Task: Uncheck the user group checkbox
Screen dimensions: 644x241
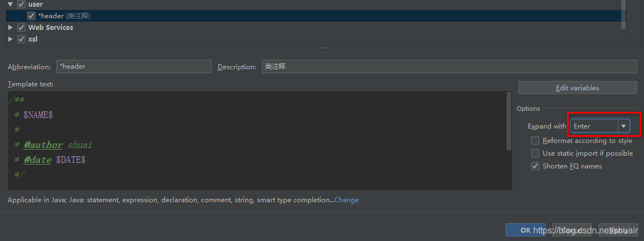Action: [x=22, y=4]
